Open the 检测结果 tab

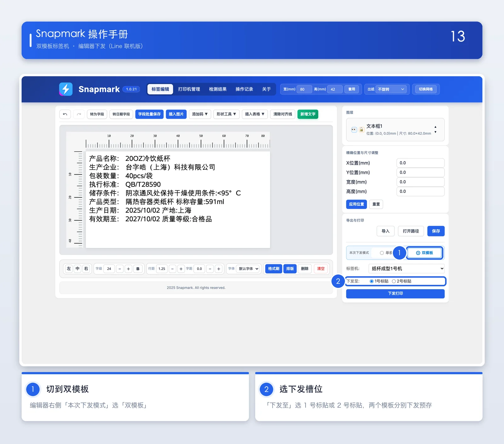pyautogui.click(x=218, y=89)
